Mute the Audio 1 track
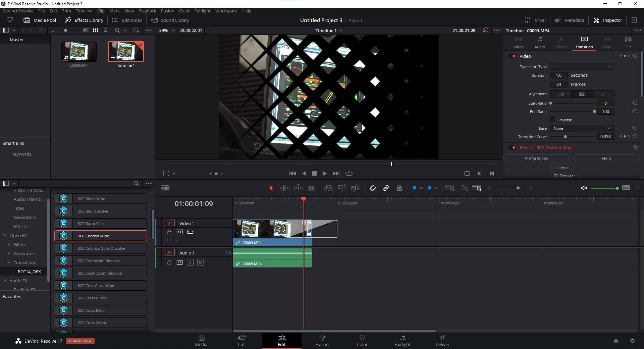 pos(201,262)
